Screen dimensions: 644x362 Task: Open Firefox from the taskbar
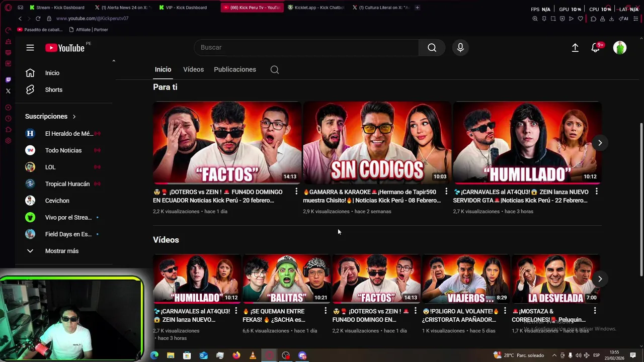[x=236, y=355]
